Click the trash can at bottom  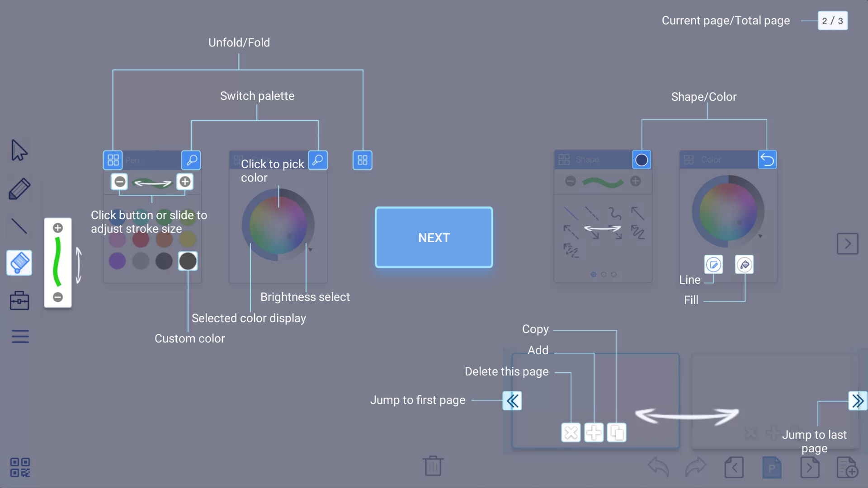(433, 465)
